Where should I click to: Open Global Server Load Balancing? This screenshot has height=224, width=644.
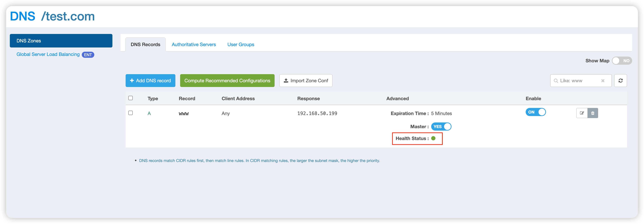coord(48,54)
